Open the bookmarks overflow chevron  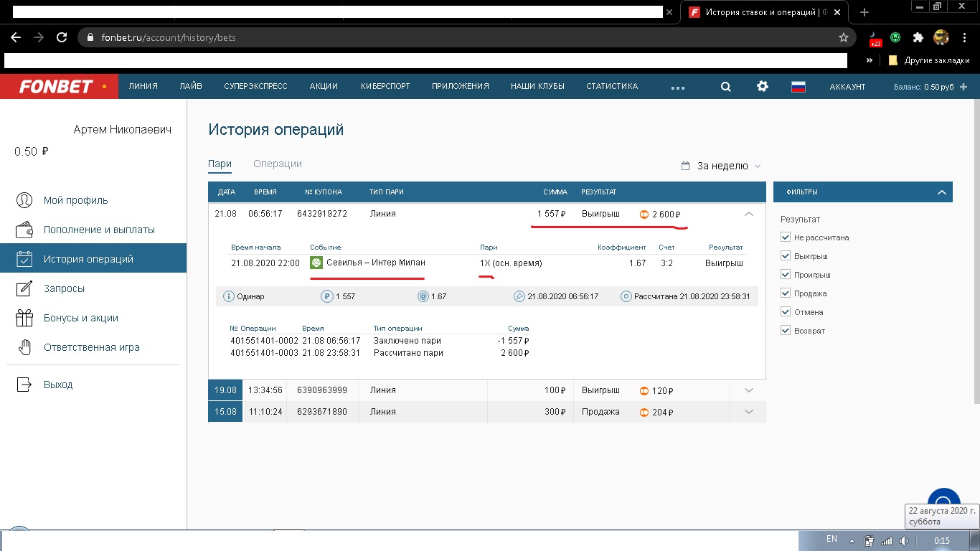coord(870,61)
